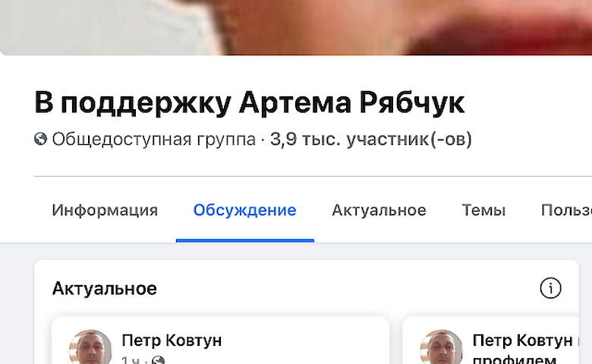Screen dimensions: 592x364
Task: Open the group cover photo
Action: click(296, 27)
